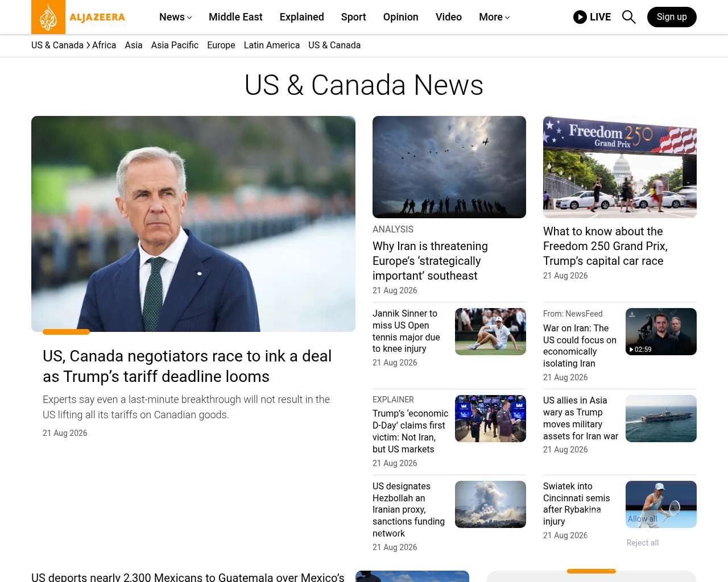Viewport: 728px width, 582px height.
Task: Open US designates Hezbollah article
Action: [408, 510]
